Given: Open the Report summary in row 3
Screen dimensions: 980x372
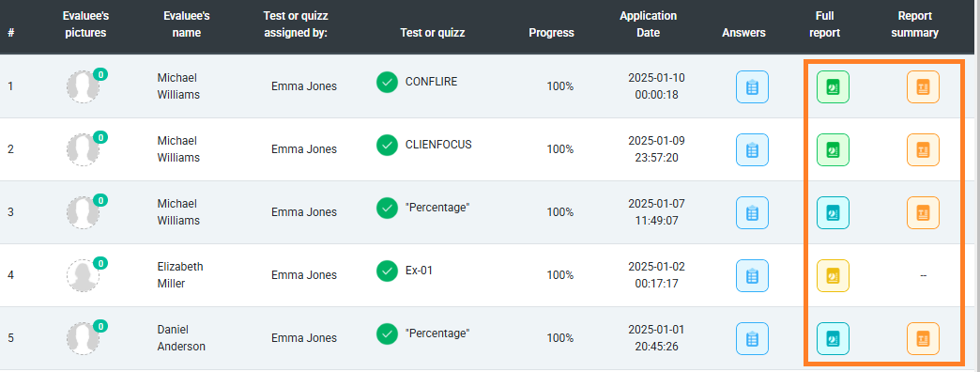Looking at the screenshot, I should point(923,212).
